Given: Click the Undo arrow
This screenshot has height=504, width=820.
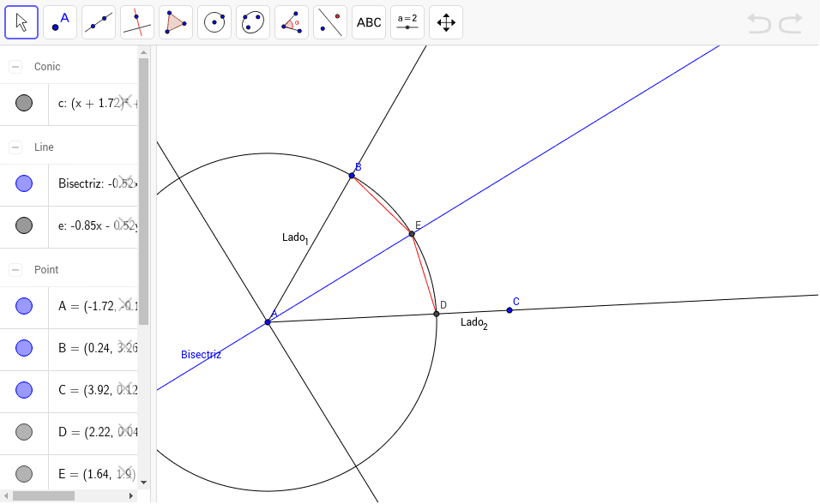Looking at the screenshot, I should [759, 23].
